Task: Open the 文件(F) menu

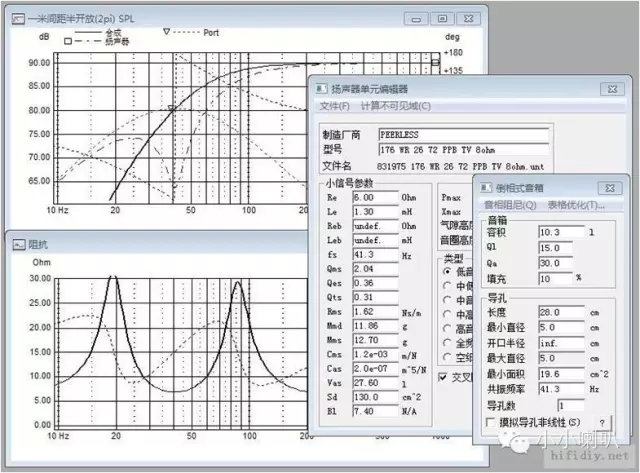Action: 335,106
